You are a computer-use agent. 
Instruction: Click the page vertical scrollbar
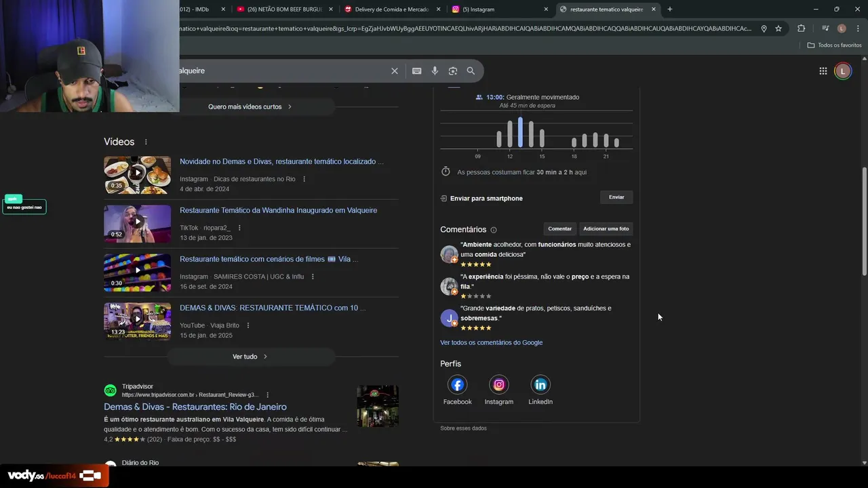tap(864, 222)
